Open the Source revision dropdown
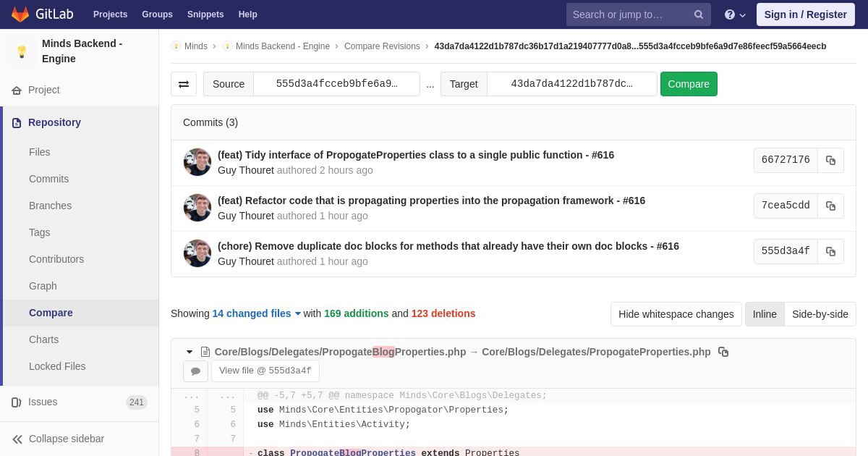 pos(336,84)
